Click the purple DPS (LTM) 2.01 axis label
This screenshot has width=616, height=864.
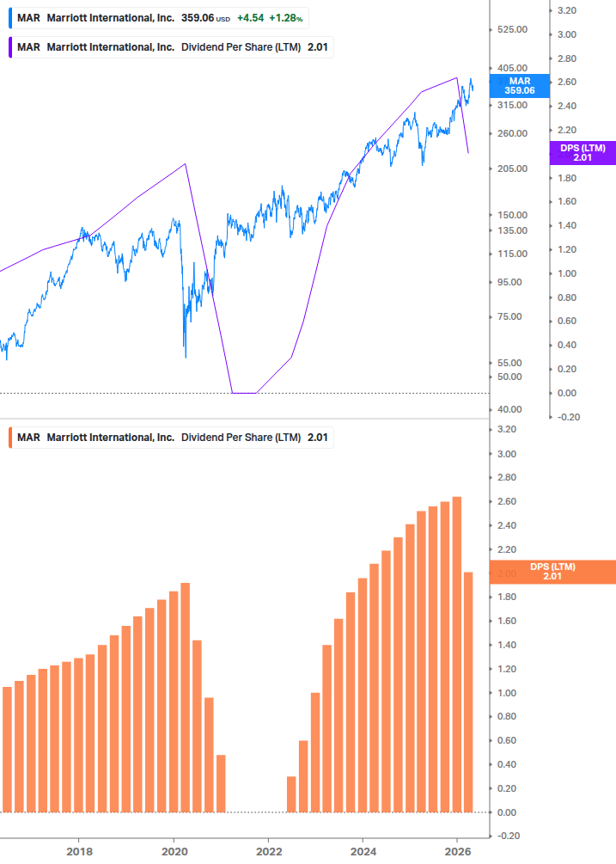(583, 153)
